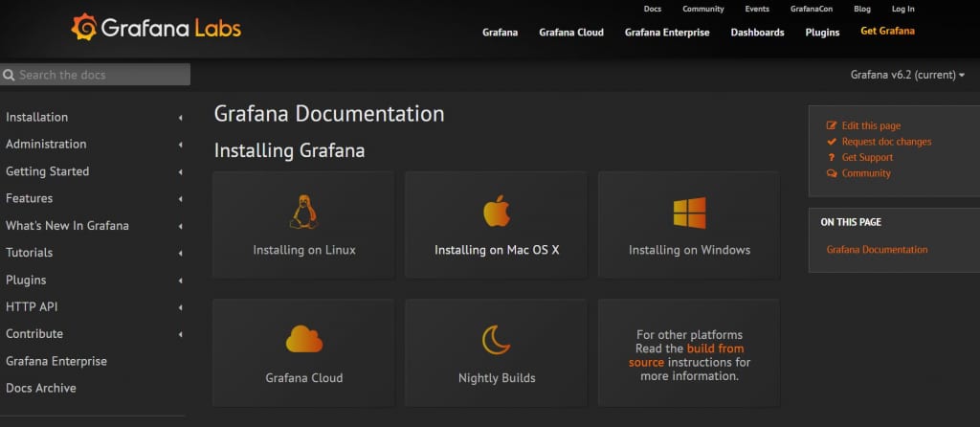Screen dimensions: 980x427
Task: Click the Request doc changes link text
Action: 886,142
